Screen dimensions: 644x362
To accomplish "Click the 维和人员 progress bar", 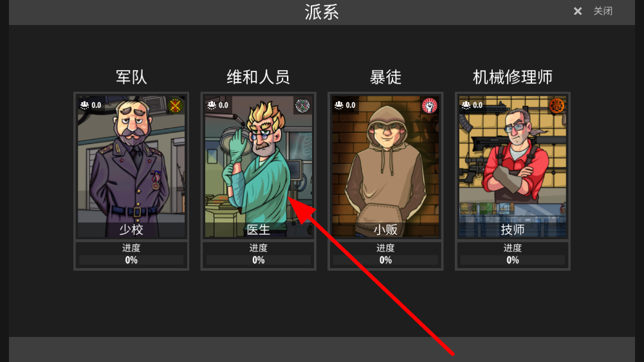I will (x=259, y=260).
